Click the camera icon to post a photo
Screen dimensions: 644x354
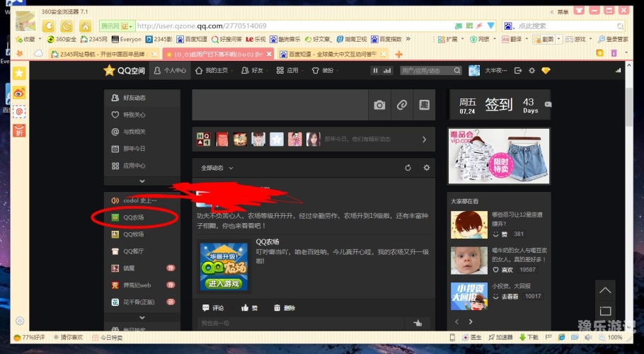pos(379,105)
